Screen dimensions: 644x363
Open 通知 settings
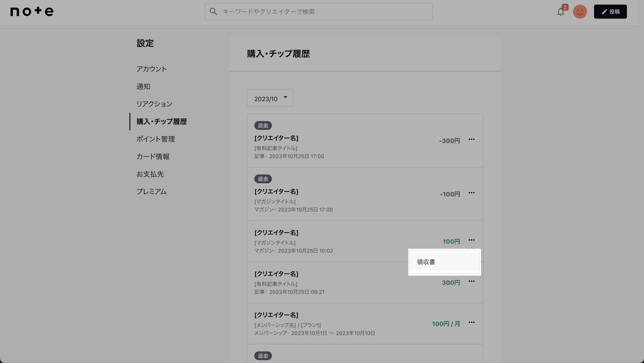143,86
